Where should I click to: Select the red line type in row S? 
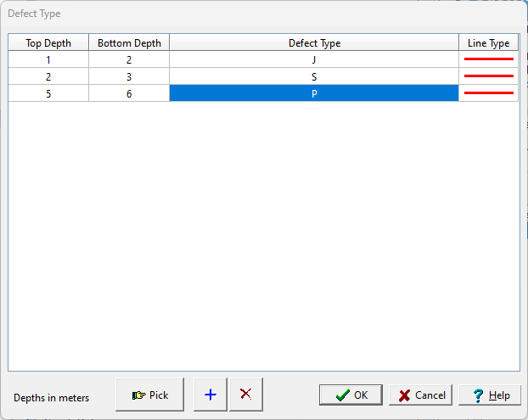(488, 76)
